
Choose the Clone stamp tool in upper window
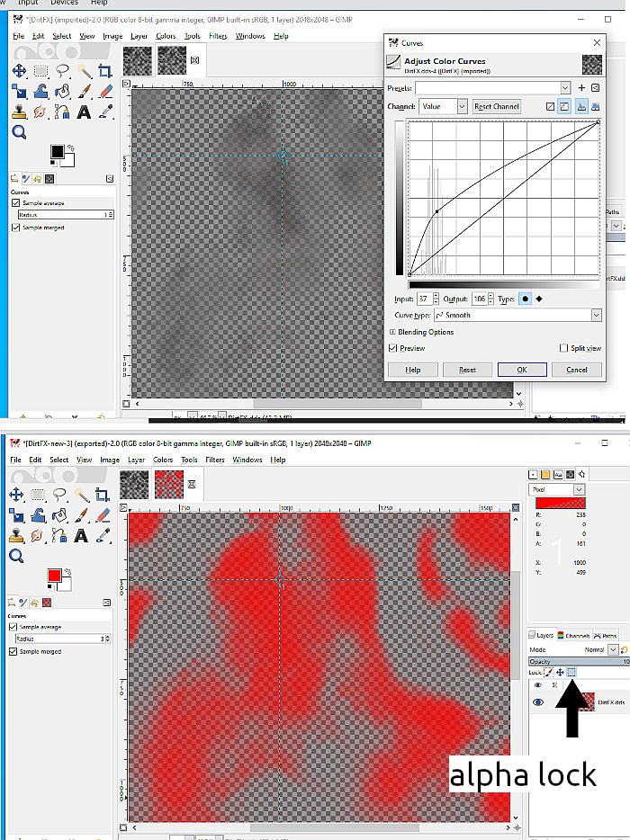(x=19, y=112)
